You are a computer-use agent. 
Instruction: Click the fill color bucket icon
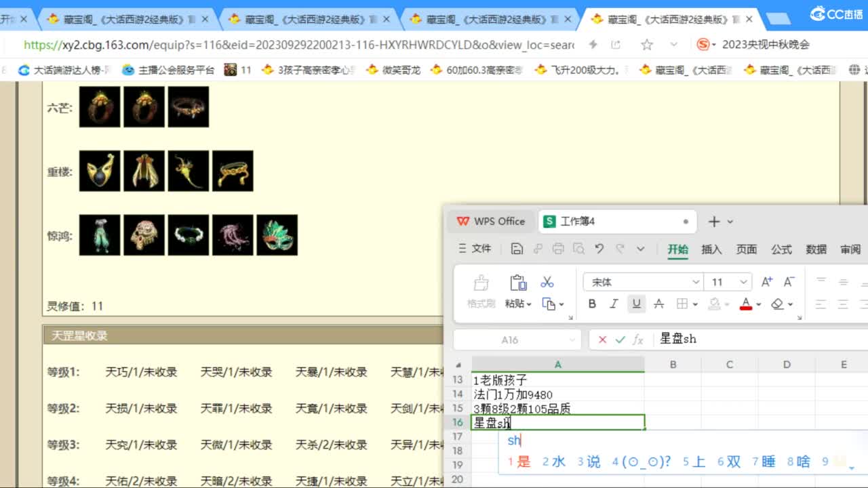click(x=714, y=304)
